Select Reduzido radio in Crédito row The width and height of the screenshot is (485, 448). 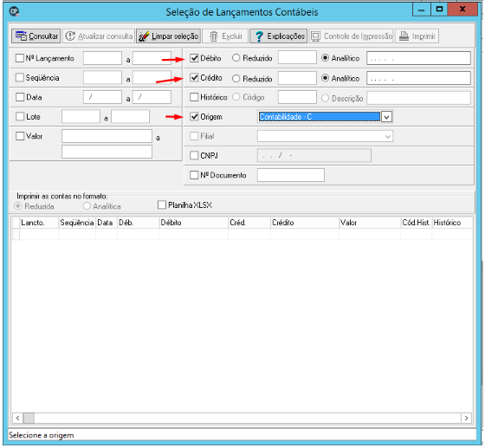[x=236, y=79]
